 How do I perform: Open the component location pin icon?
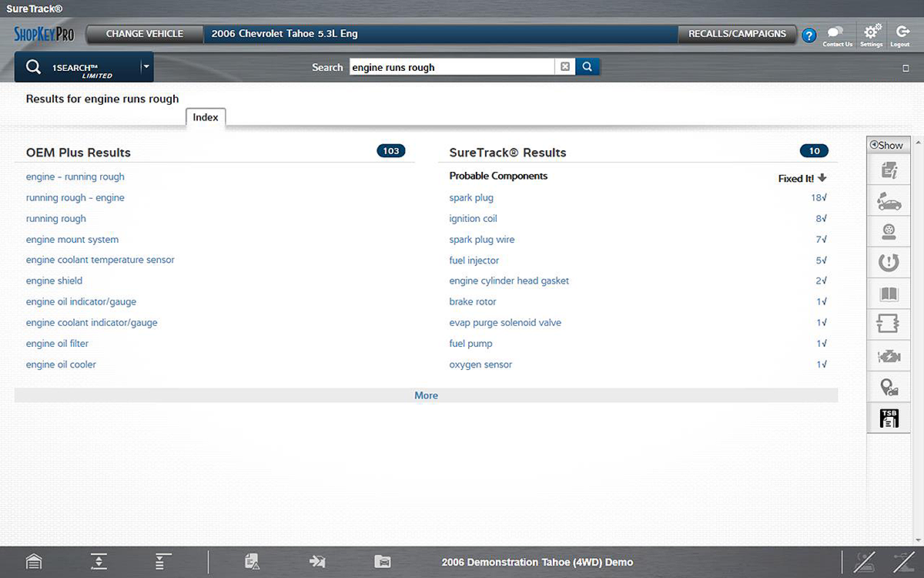coord(889,388)
